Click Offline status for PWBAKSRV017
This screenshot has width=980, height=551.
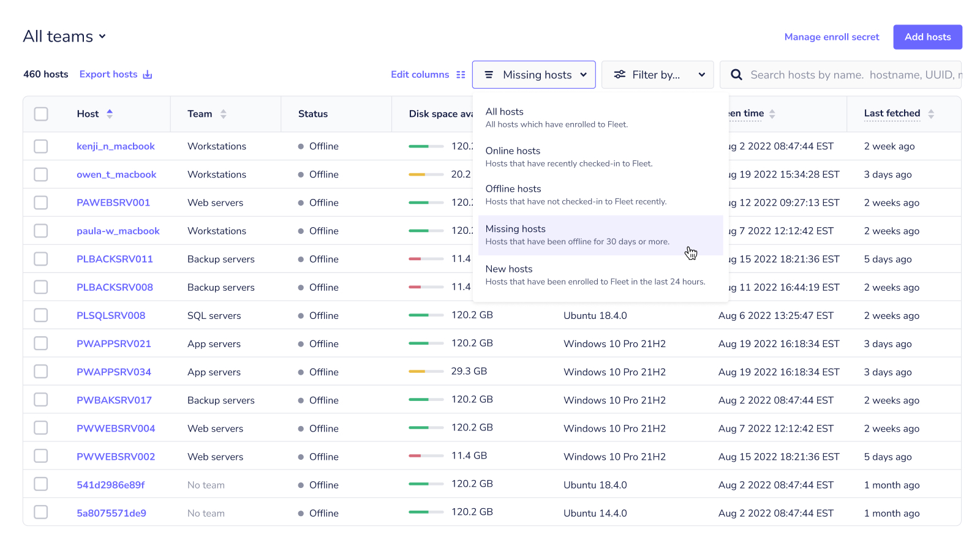click(x=318, y=400)
